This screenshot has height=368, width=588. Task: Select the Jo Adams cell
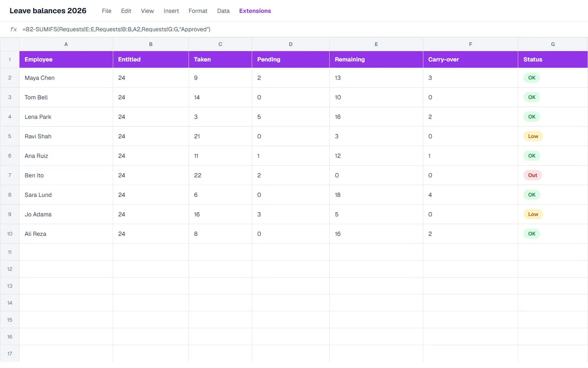(x=66, y=214)
